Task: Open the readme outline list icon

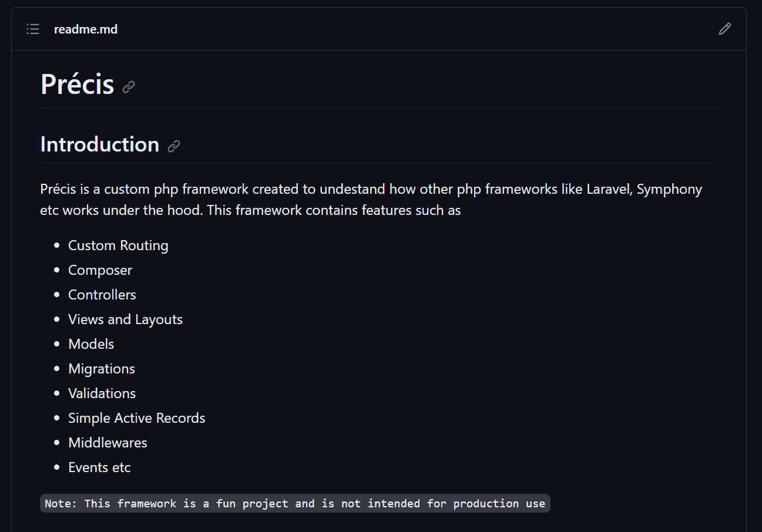Action: pyautogui.click(x=33, y=29)
